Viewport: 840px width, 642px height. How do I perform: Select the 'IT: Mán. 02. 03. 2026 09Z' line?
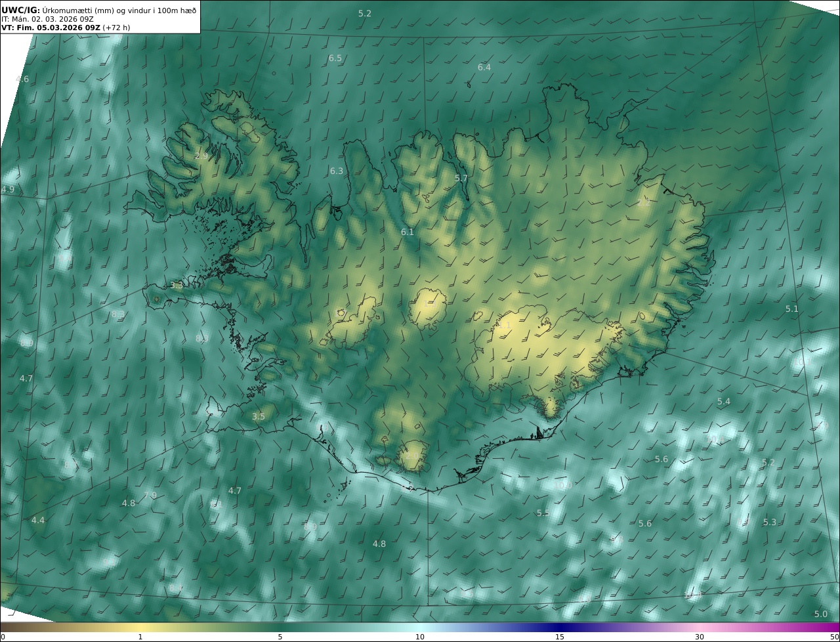(x=47, y=19)
